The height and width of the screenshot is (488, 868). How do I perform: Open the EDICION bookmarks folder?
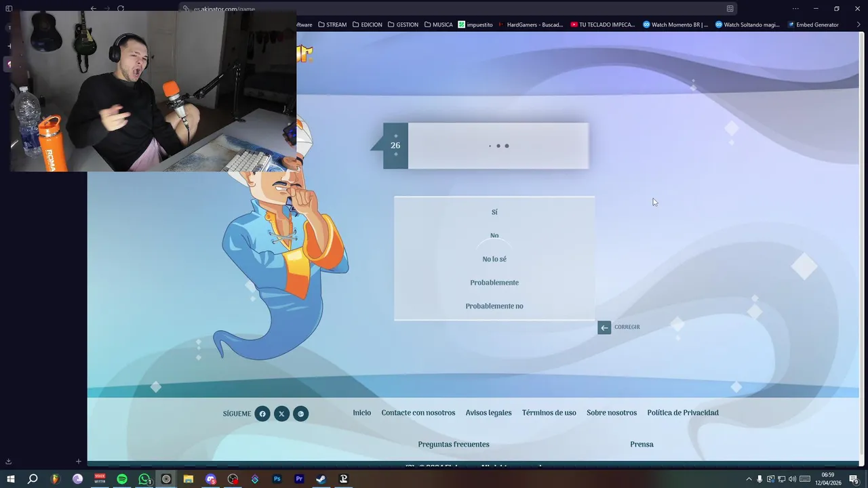tap(367, 24)
